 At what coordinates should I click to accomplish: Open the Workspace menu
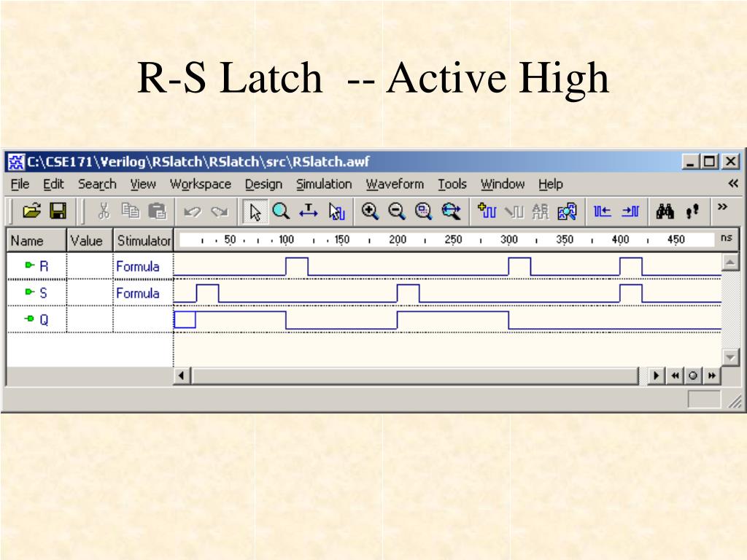(201, 184)
